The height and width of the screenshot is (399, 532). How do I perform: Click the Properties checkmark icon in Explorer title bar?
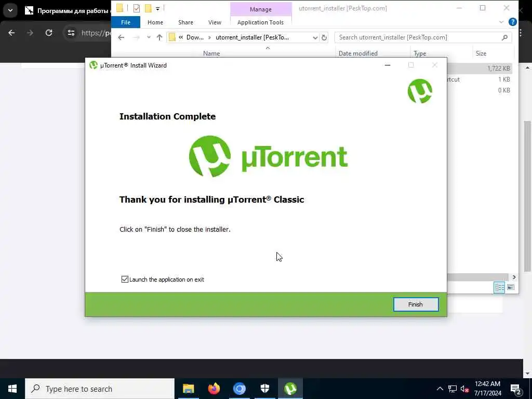click(x=137, y=8)
